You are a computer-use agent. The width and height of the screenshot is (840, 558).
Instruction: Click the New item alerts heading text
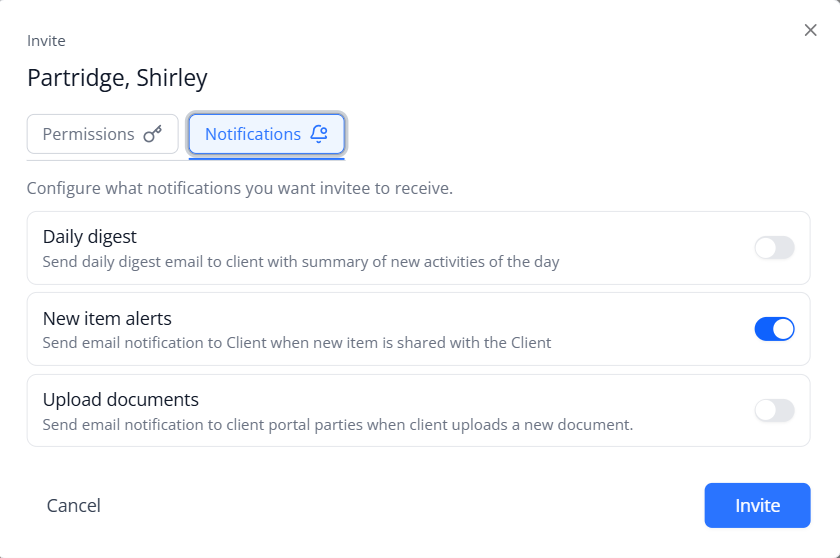click(107, 319)
